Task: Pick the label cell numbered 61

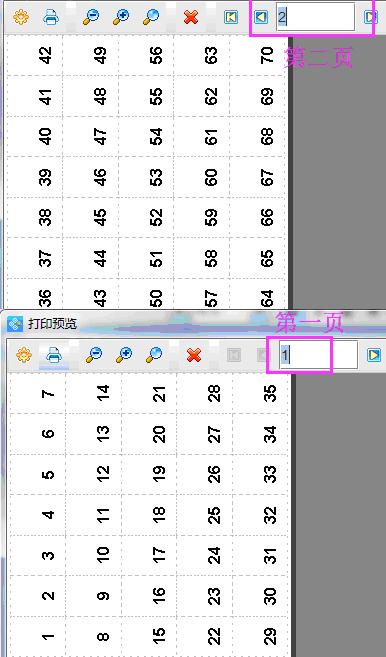Action: click(x=202, y=136)
